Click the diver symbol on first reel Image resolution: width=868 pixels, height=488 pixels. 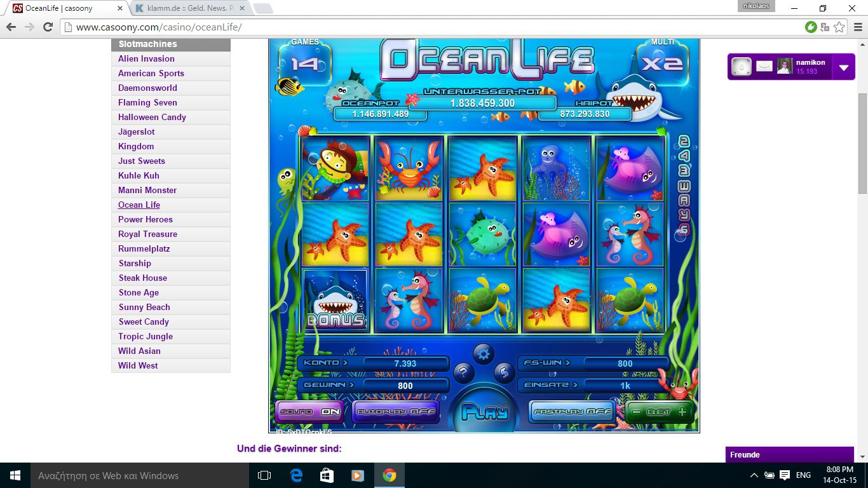click(x=336, y=168)
